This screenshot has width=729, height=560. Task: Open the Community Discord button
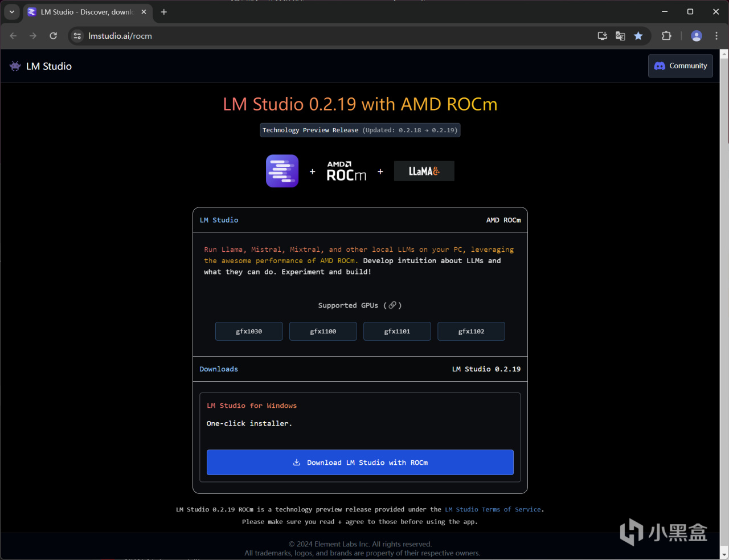click(681, 66)
